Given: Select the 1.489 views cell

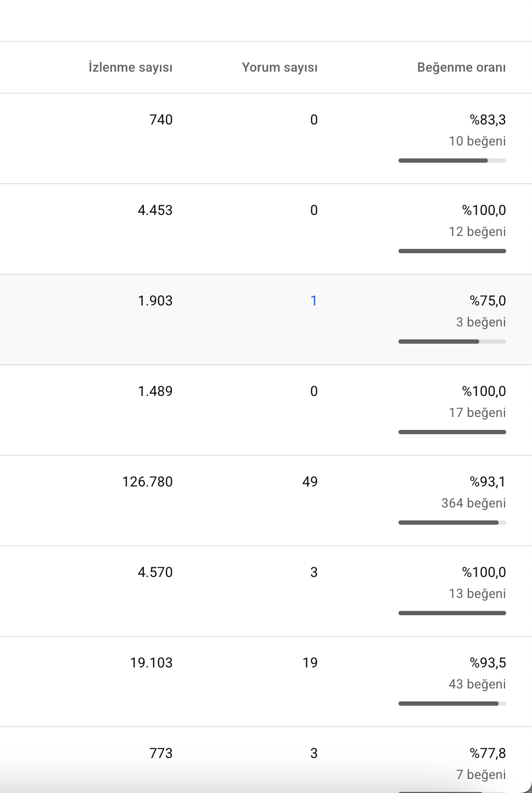Looking at the screenshot, I should pos(155,391).
